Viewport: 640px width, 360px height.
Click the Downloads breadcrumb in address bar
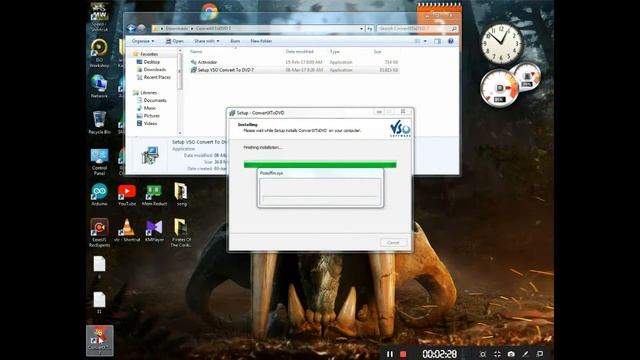[177, 29]
